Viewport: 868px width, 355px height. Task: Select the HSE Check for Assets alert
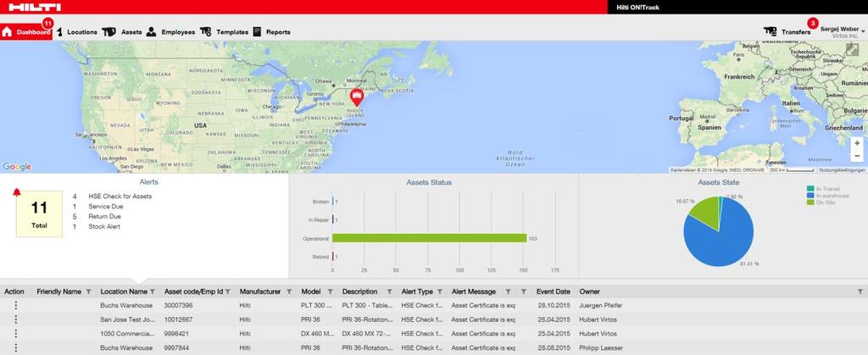pyautogui.click(x=120, y=197)
